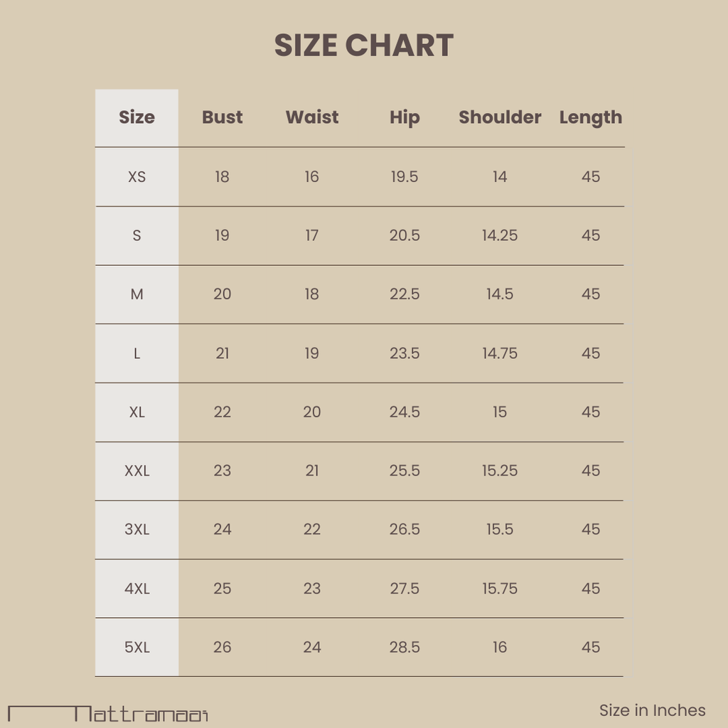Click the Size in Inches note
Viewport: 728px width, 728px height.
click(x=652, y=710)
